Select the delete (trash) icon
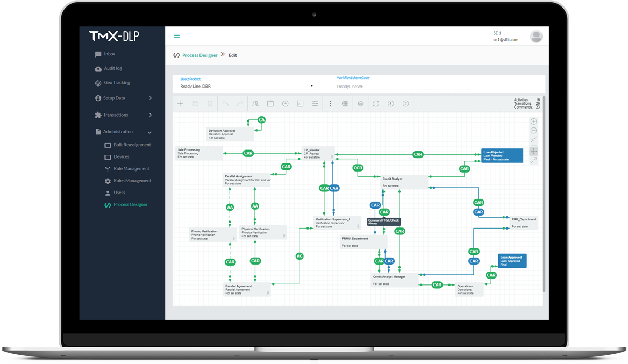 click(x=210, y=103)
